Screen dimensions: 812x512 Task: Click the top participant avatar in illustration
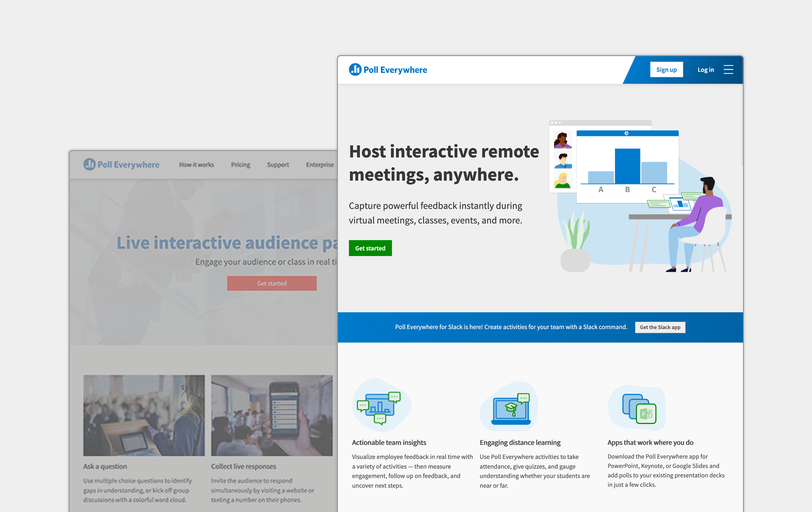[563, 140]
